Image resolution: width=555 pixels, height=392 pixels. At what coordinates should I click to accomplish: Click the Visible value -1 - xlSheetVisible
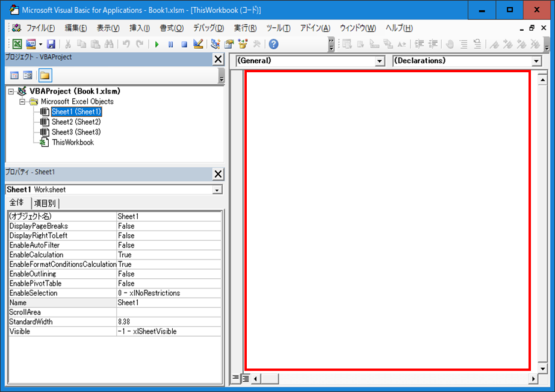[169, 331]
